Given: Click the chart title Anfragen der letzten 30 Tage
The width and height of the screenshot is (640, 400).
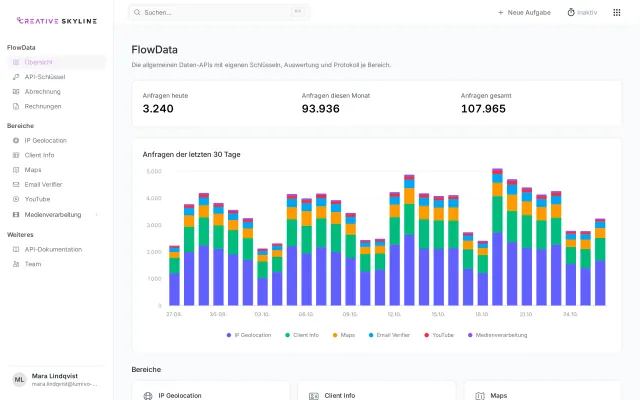Looking at the screenshot, I should [x=191, y=155].
